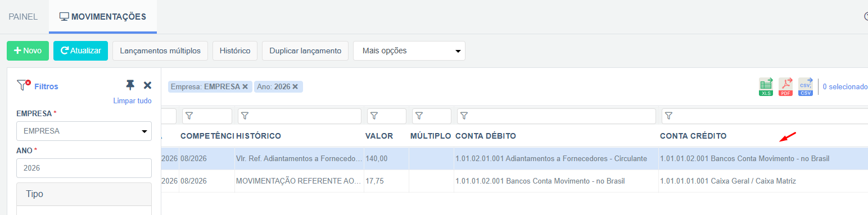Open the Mais opções dropdown
The width and height of the screenshot is (868, 215).
click(x=409, y=51)
